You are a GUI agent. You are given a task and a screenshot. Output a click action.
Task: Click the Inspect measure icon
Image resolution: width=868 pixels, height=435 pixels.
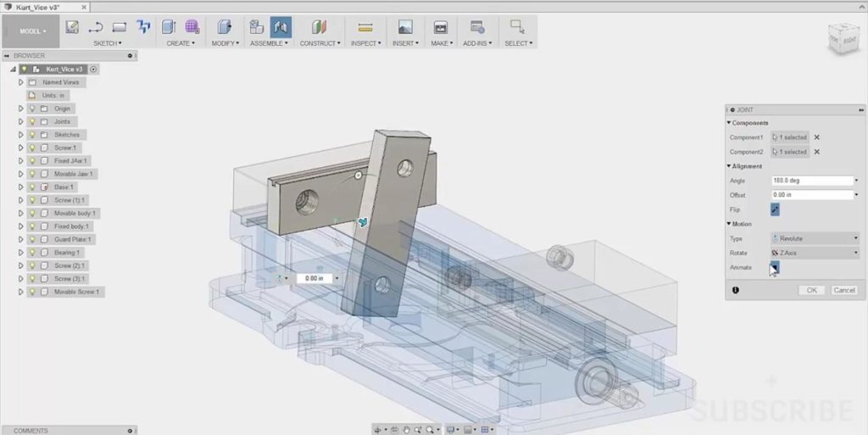(x=364, y=26)
